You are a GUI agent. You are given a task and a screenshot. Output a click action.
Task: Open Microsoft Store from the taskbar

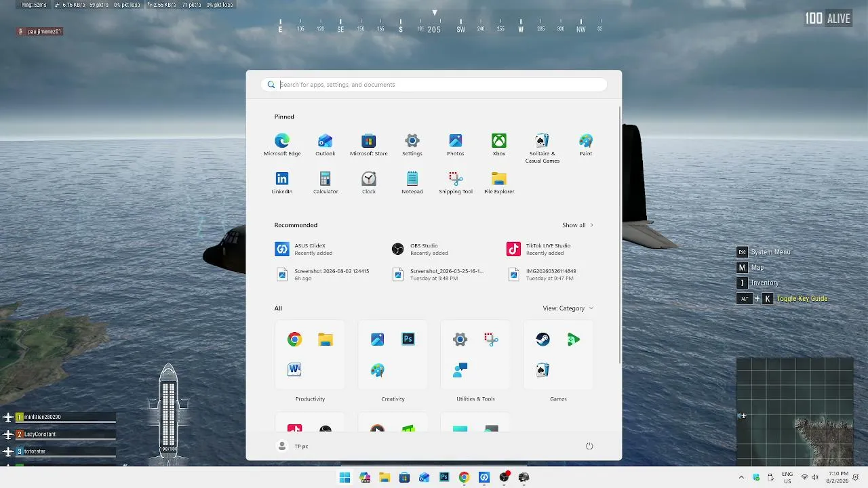click(x=404, y=477)
